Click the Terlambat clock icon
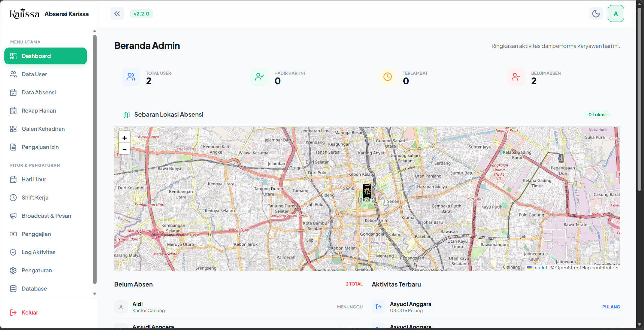Viewport: 644px width, 330px height. (x=388, y=77)
